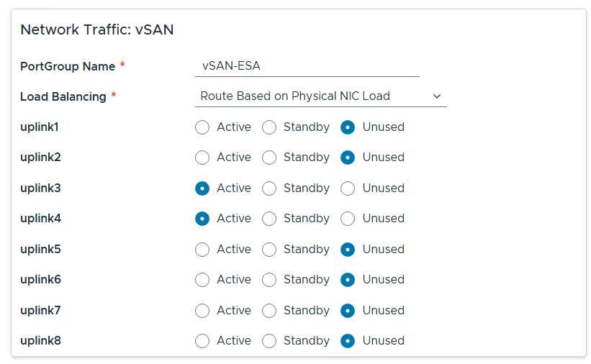
Task: Open the Load Balancing dropdown
Action: 320,96
